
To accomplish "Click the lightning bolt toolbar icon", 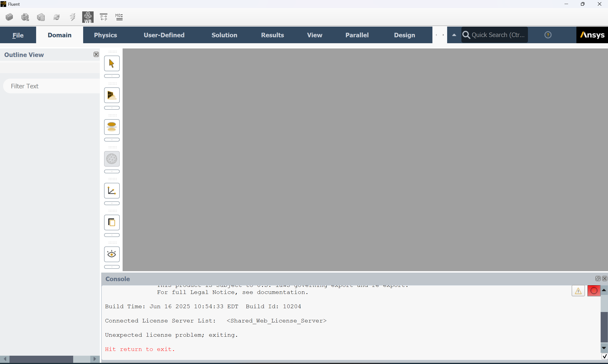I will 72,17.
